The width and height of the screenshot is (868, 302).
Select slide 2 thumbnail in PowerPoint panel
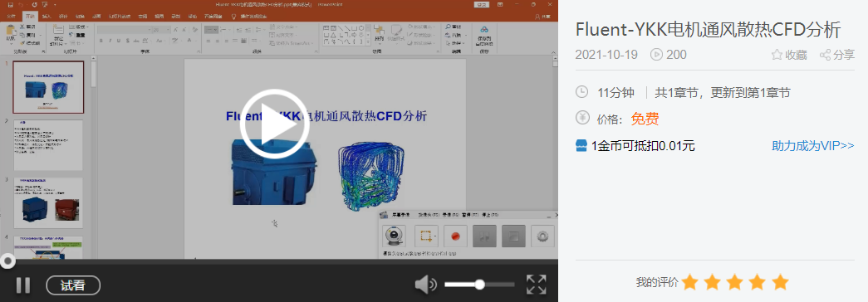coord(48,145)
